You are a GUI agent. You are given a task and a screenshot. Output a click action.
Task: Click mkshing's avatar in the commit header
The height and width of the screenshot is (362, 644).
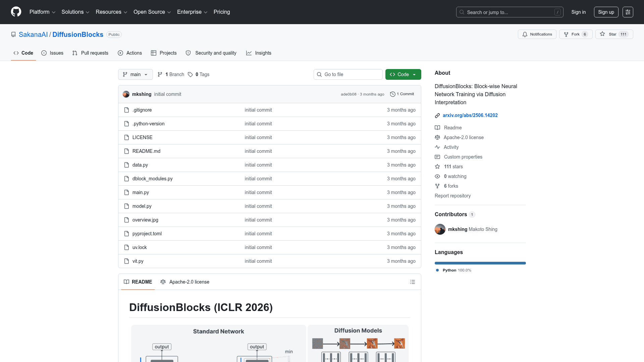tap(126, 94)
